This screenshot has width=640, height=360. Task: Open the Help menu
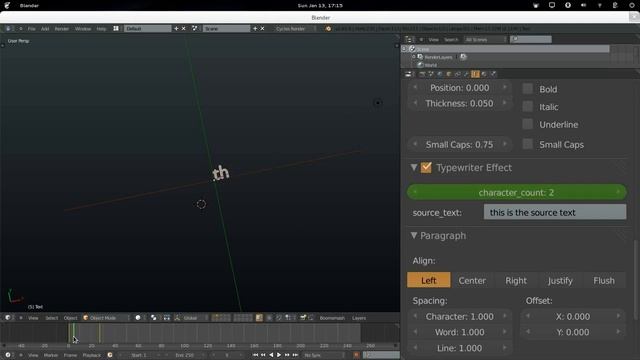(101, 29)
